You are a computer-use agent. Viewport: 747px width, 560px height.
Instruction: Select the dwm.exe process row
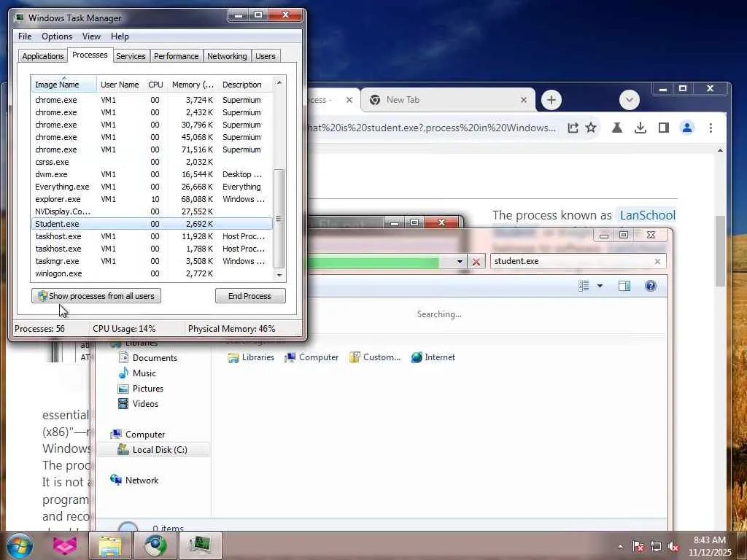tap(152, 174)
